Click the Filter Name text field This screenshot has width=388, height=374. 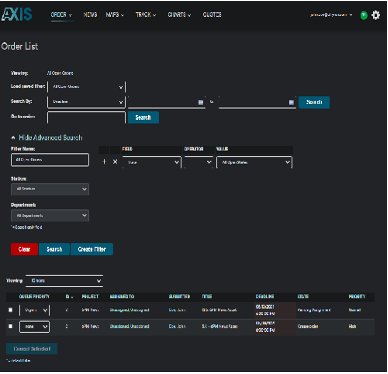coord(50,160)
